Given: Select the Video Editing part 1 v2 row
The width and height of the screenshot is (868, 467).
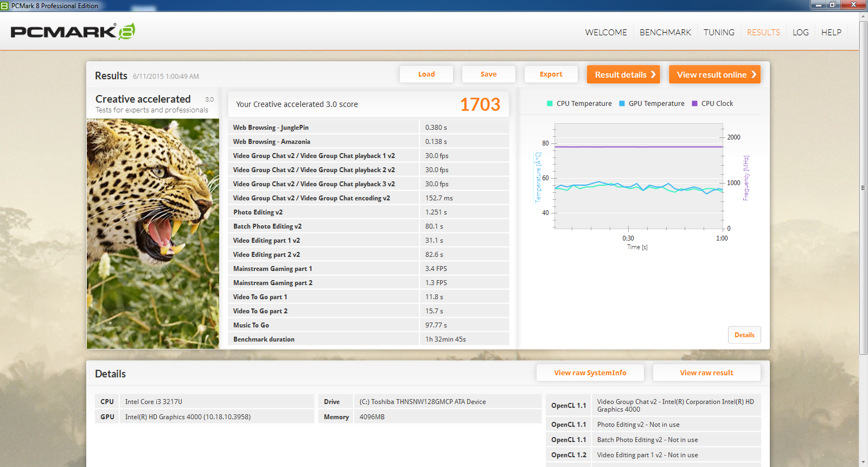Looking at the screenshot, I should point(368,241).
